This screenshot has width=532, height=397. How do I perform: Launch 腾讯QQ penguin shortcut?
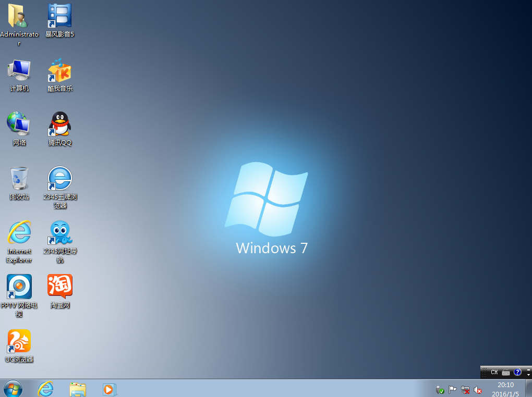tap(59, 129)
